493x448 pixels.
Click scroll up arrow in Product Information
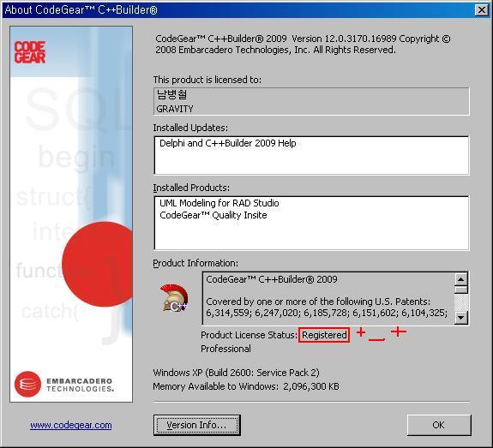point(461,279)
